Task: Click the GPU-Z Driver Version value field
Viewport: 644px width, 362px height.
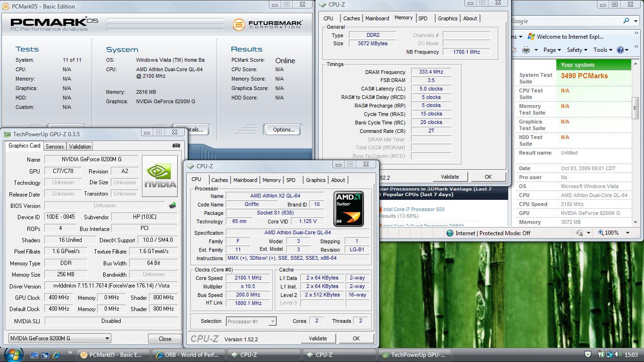Action: (x=111, y=286)
